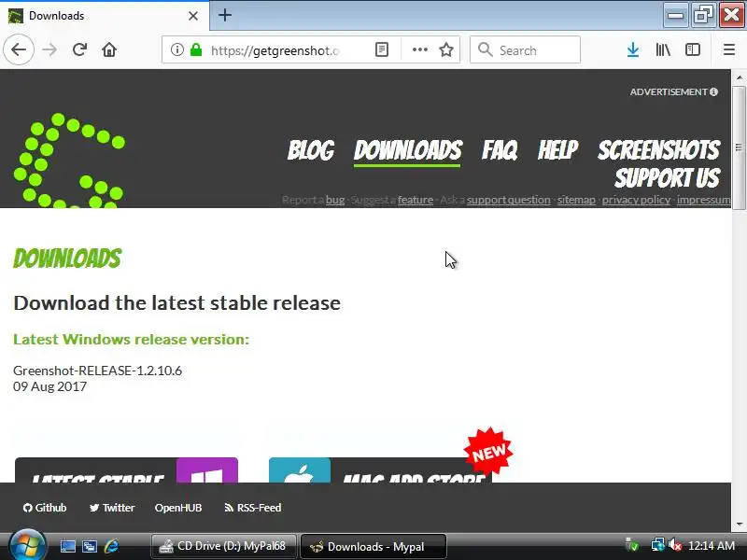
Task: Switch to Downloads - Mypal taskbar button
Action: click(373, 546)
